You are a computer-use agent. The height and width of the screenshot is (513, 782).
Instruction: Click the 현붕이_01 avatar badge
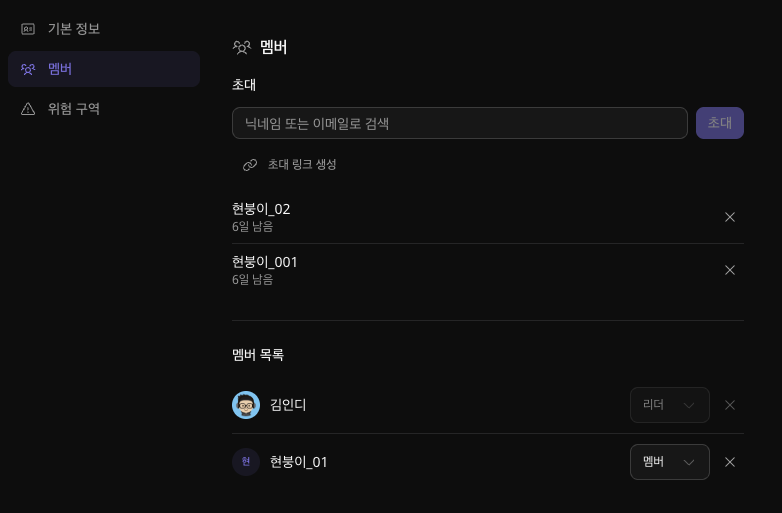click(246, 462)
